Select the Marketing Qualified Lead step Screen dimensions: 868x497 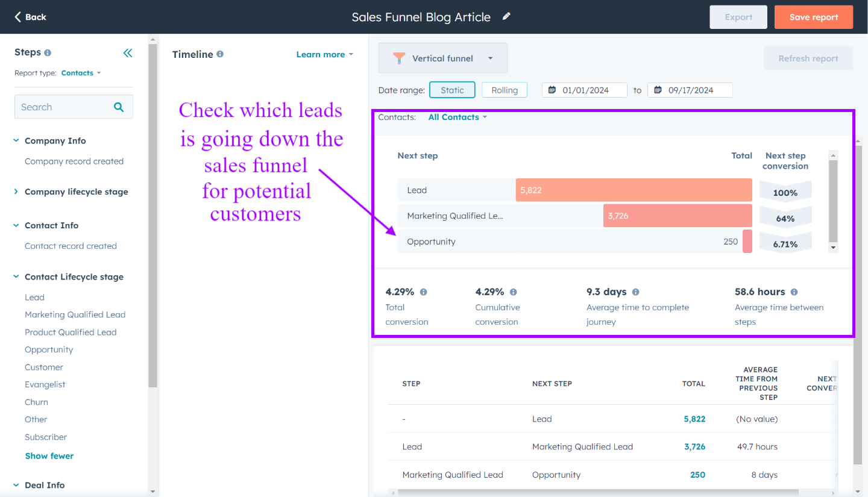coord(75,314)
